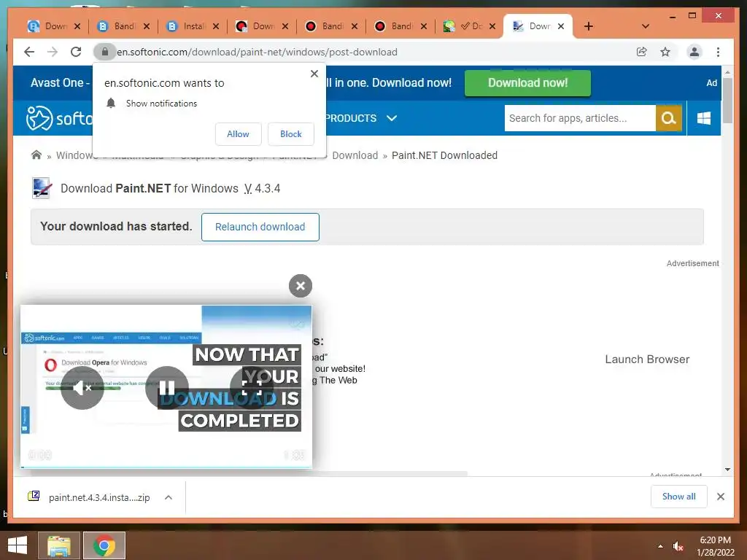Click Relaunch download button

coord(260,227)
